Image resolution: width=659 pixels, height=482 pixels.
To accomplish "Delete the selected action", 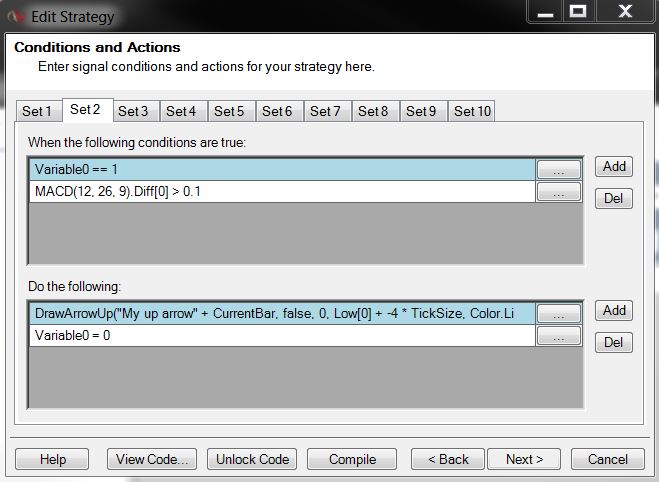I will 614,342.
